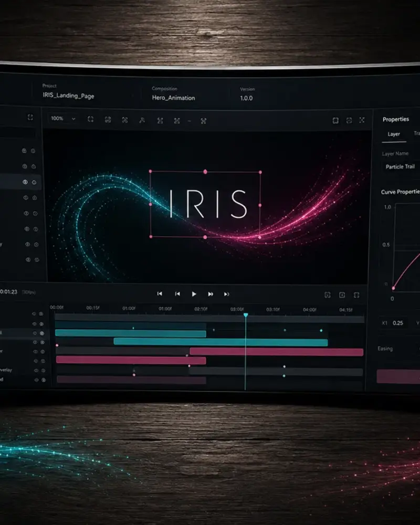This screenshot has width=420, height=525.
Task: Switch to the Layer tab in Properties
Action: [394, 134]
